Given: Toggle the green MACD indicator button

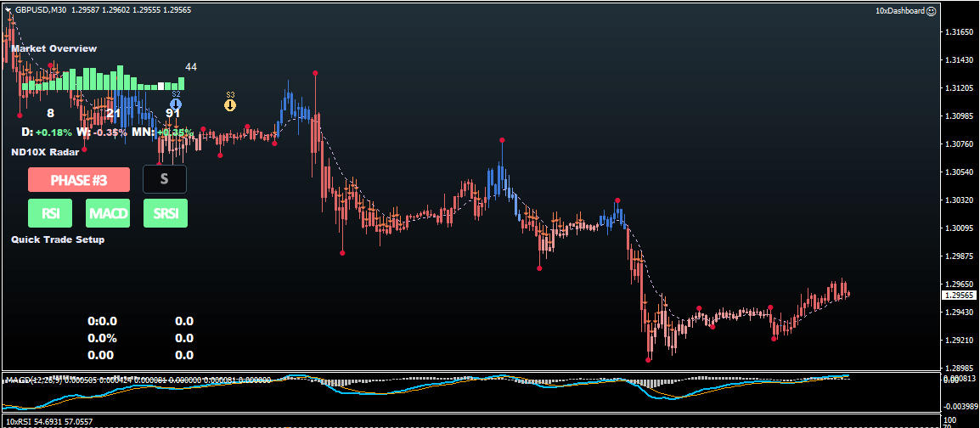Looking at the screenshot, I should [108, 213].
